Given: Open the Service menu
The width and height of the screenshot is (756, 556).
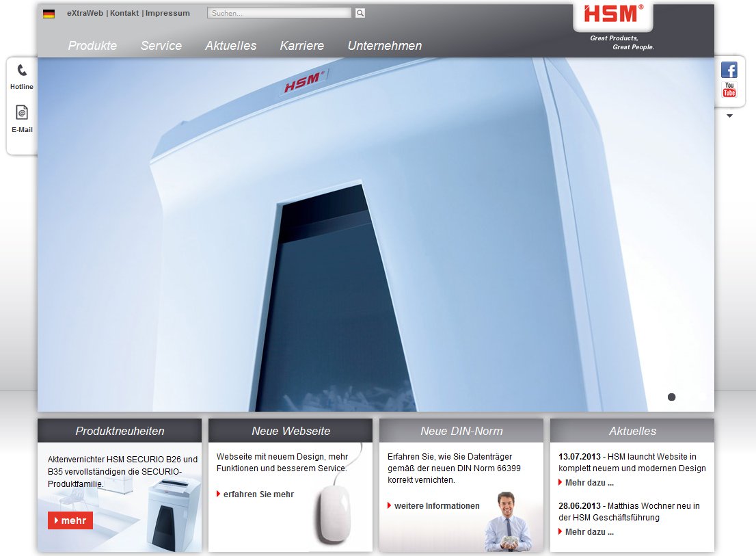Looking at the screenshot, I should 161,45.
